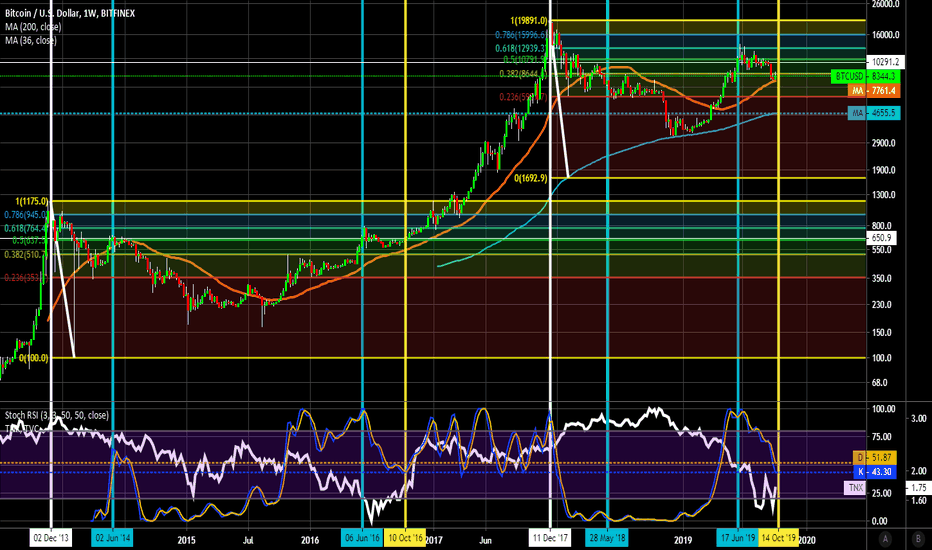Click the 350.0 price scale value

[881, 278]
